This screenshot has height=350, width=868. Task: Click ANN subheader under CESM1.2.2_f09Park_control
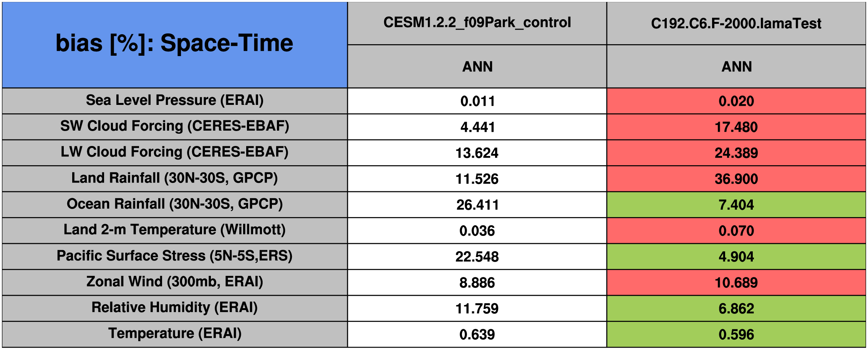(x=477, y=66)
